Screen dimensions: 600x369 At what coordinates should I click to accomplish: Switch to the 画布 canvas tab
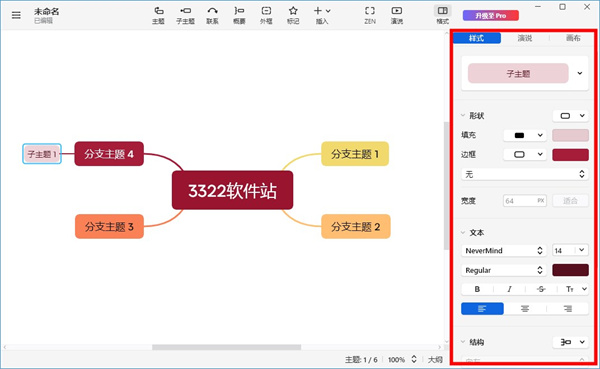pyautogui.click(x=573, y=38)
